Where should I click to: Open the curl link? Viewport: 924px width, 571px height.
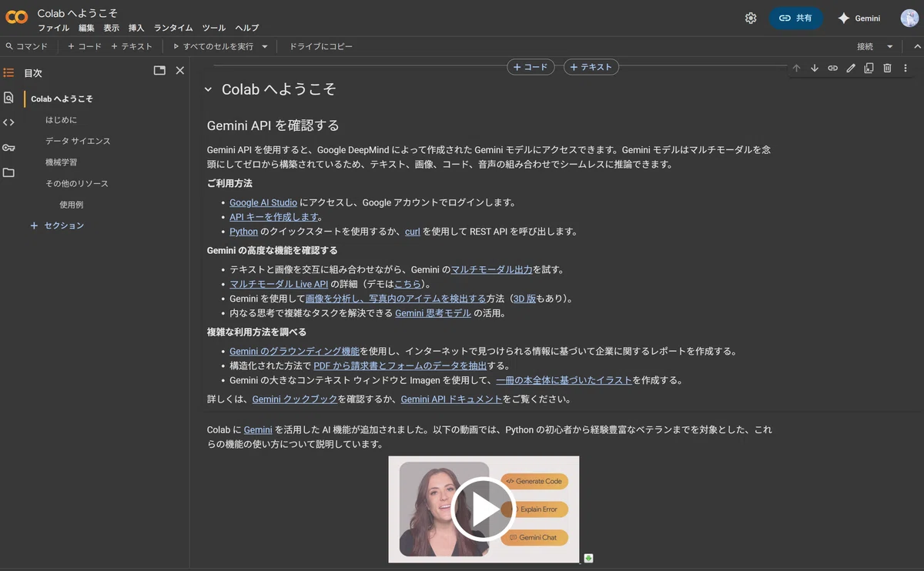[x=413, y=232]
